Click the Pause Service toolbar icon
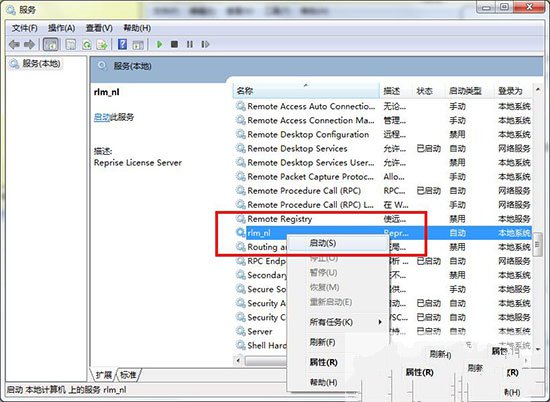Image resolution: width=550 pixels, height=402 pixels. [190, 44]
